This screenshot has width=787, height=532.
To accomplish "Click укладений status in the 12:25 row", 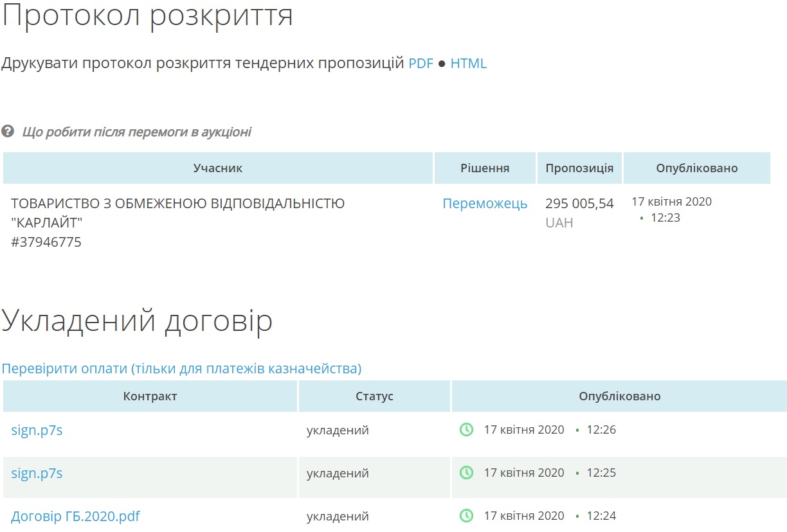I will click(x=338, y=474).
